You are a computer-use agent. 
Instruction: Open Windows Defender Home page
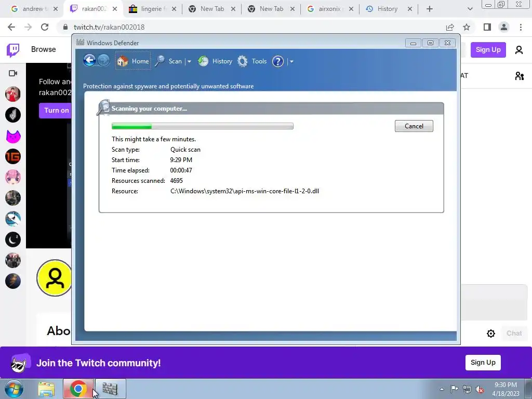tap(133, 61)
